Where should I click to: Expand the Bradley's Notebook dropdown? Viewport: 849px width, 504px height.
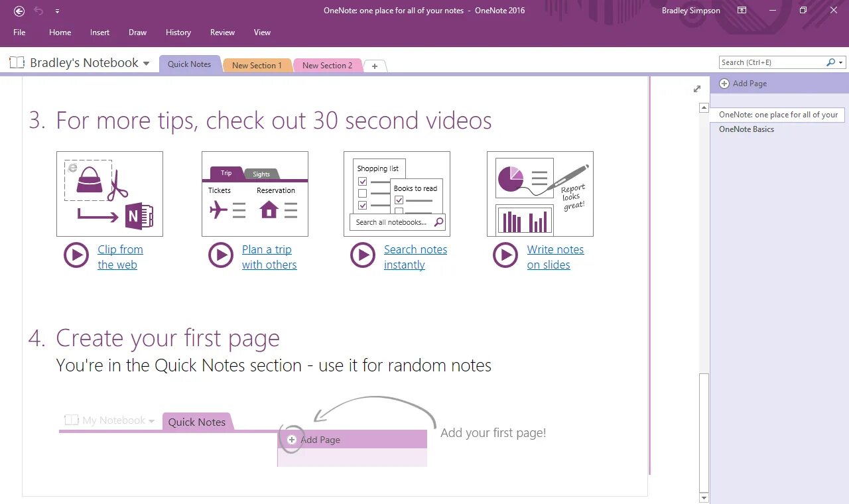(x=146, y=64)
